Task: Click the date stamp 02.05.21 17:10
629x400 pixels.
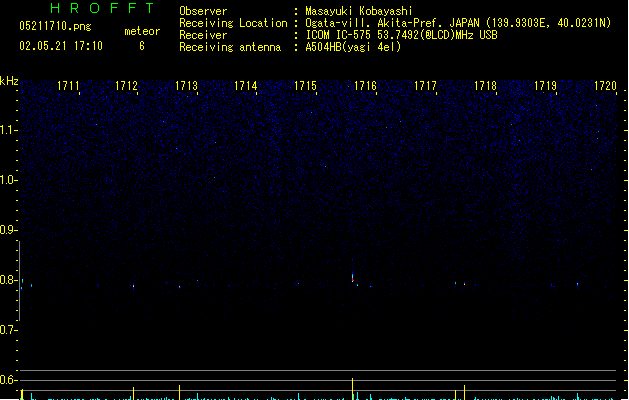Action: 61,46
